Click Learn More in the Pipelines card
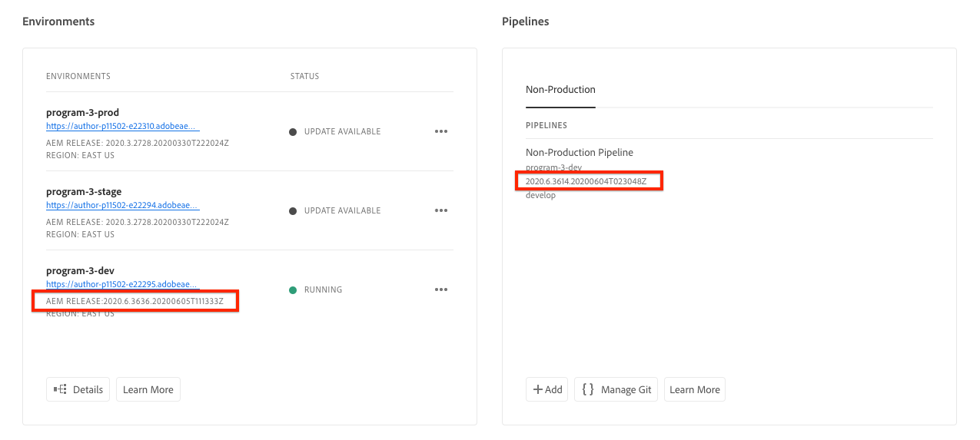The height and width of the screenshot is (440, 980). click(x=694, y=389)
